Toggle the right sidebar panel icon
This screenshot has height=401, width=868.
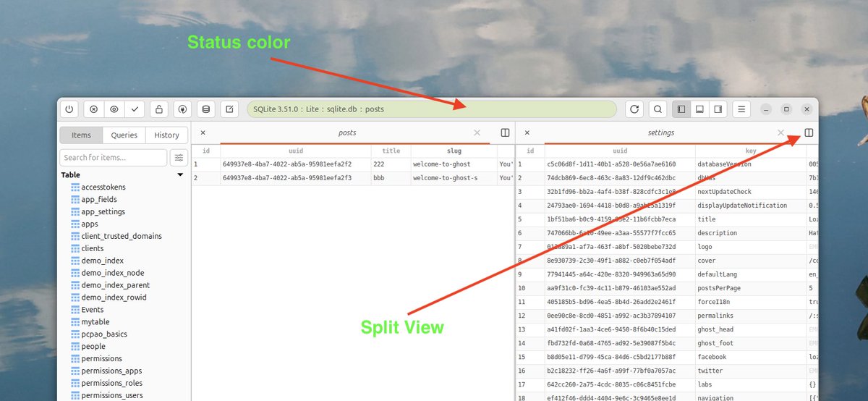click(718, 109)
